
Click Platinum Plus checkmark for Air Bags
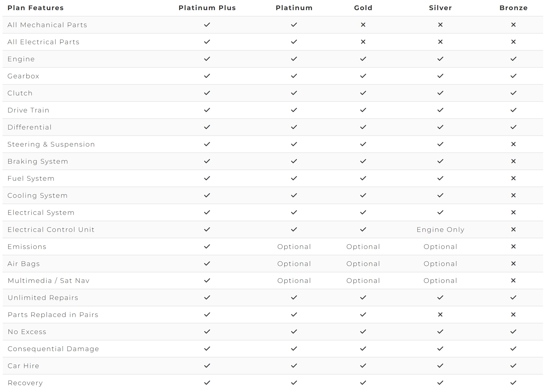tap(207, 264)
